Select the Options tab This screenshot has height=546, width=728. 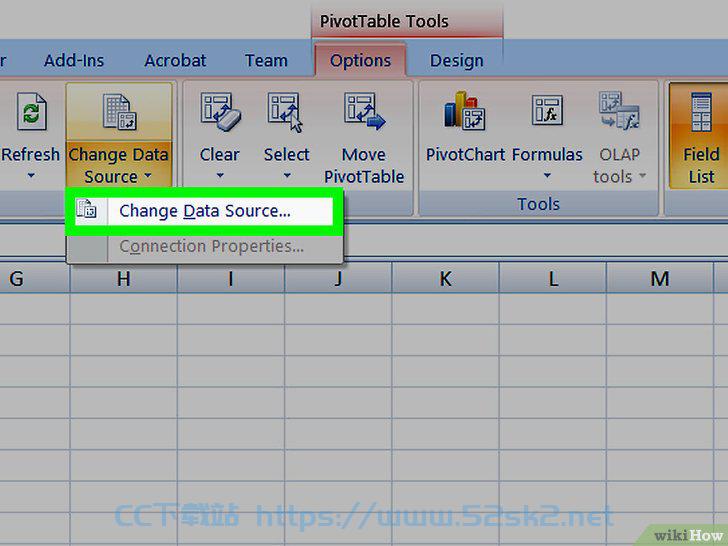point(360,61)
